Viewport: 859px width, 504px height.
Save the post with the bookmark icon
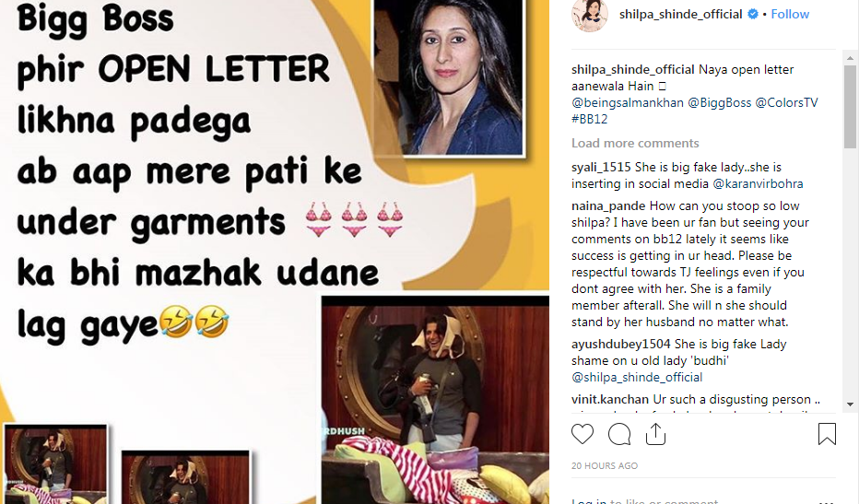click(x=827, y=434)
